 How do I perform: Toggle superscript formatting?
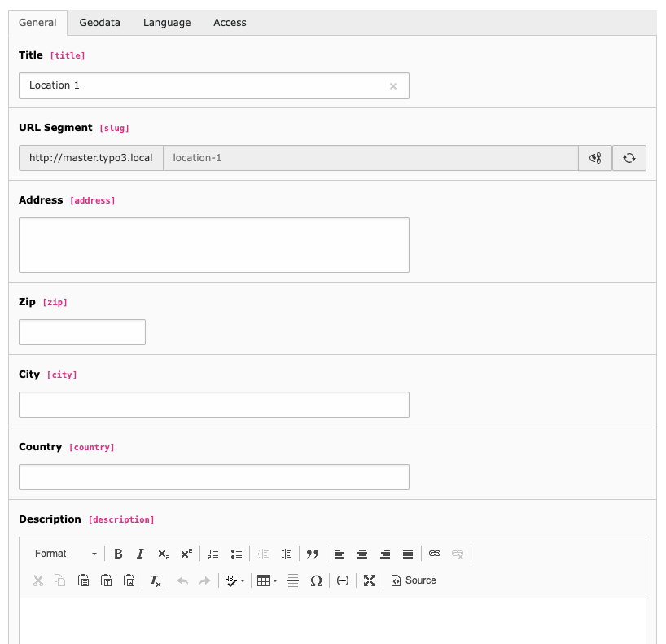tap(186, 554)
